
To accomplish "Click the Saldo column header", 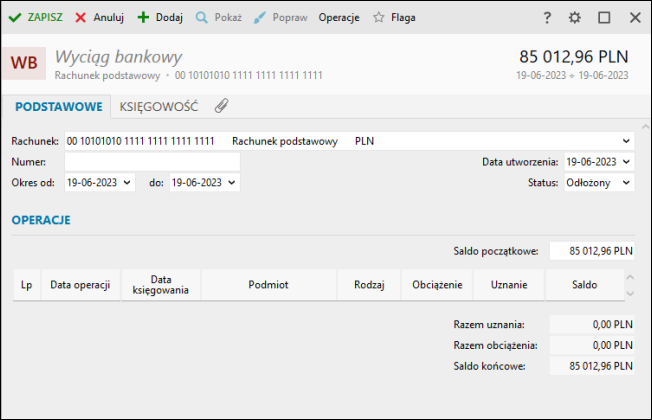I will pyautogui.click(x=585, y=285).
